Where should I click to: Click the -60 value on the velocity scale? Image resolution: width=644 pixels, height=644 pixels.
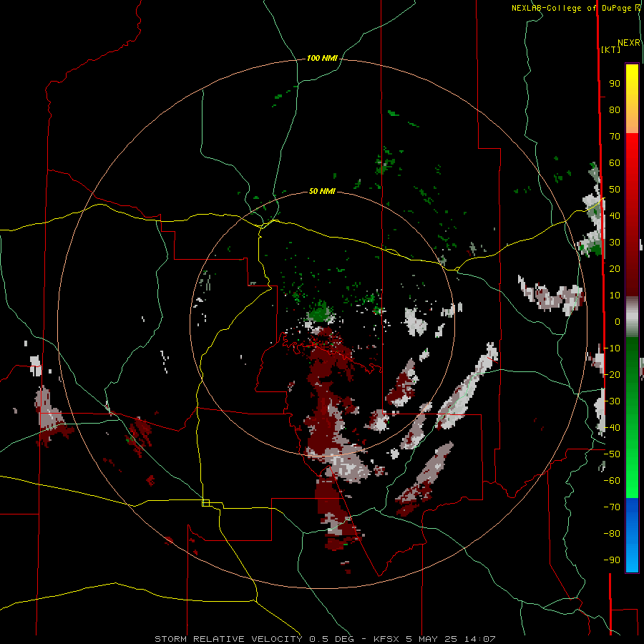click(612, 481)
